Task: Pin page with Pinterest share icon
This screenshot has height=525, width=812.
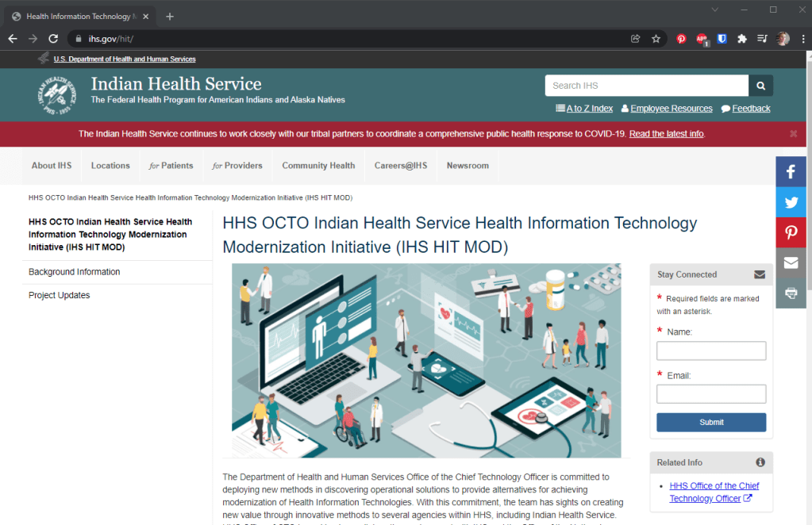Action: 791,232
